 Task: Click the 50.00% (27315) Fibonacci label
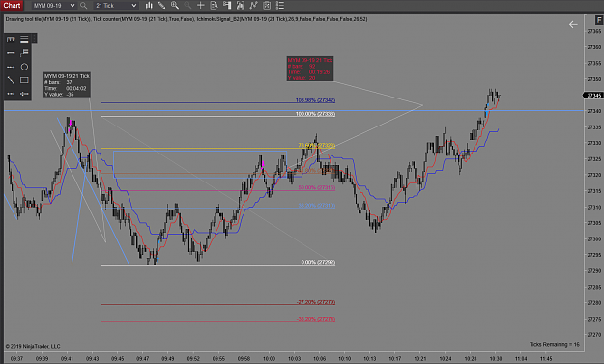tap(316, 187)
